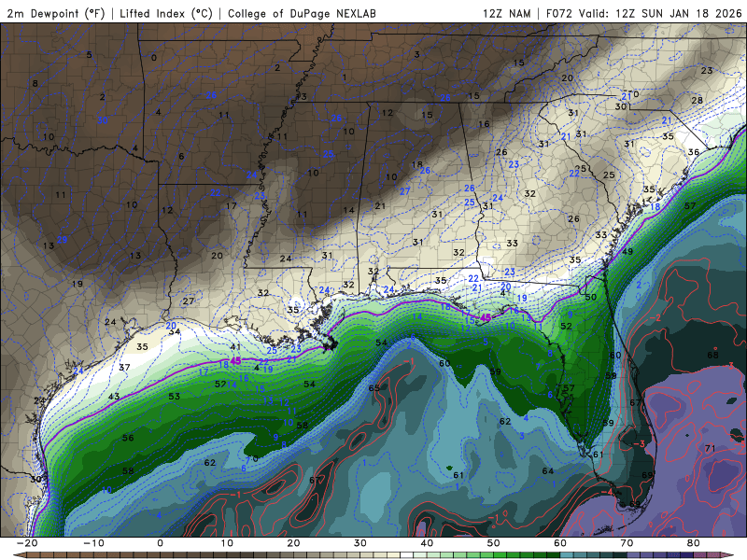747x560 pixels.
Task: Click the 'Lifted Index (°C)' header label
Action: [x=166, y=13]
